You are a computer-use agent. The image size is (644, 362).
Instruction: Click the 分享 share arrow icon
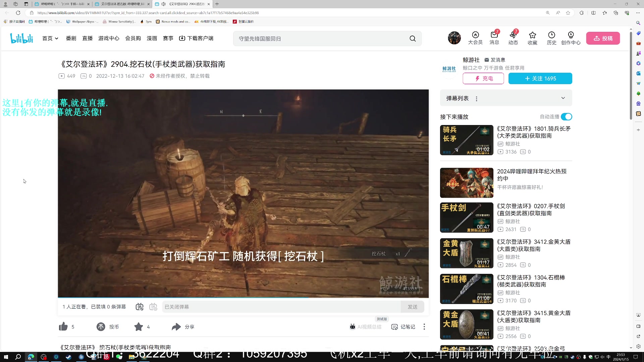[176, 326]
